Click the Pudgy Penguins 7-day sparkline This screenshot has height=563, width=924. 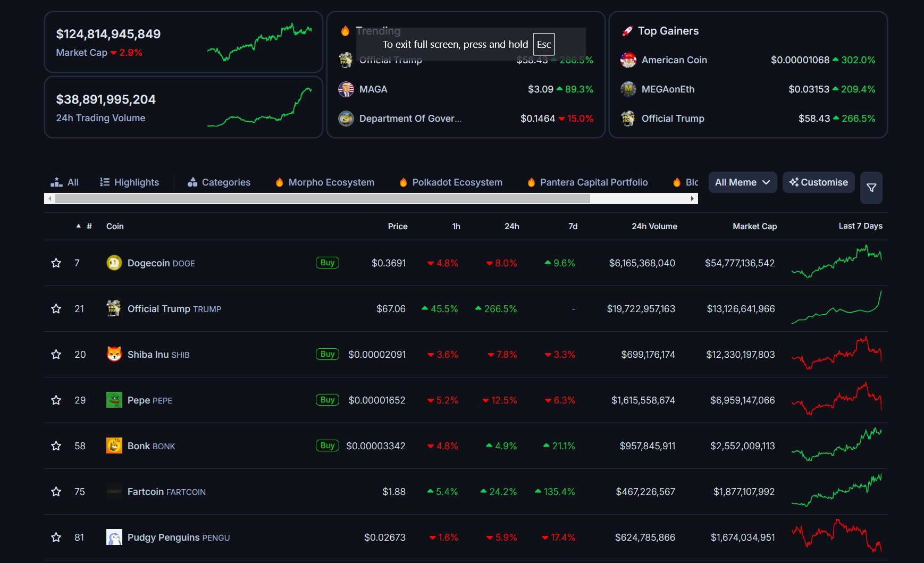[x=836, y=536]
